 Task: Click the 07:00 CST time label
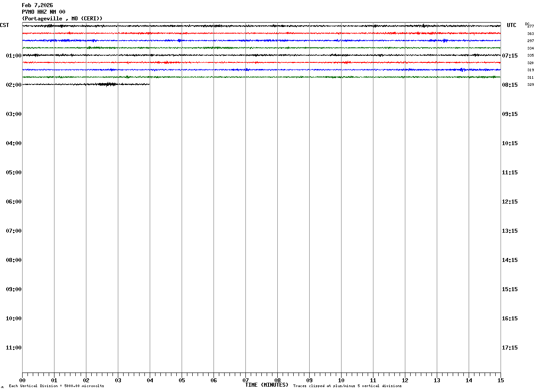(x=14, y=231)
